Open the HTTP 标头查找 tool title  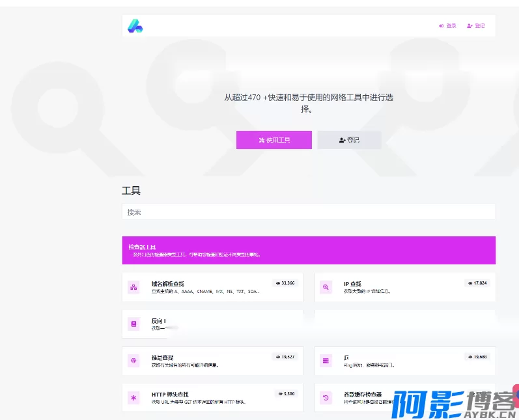(x=170, y=394)
